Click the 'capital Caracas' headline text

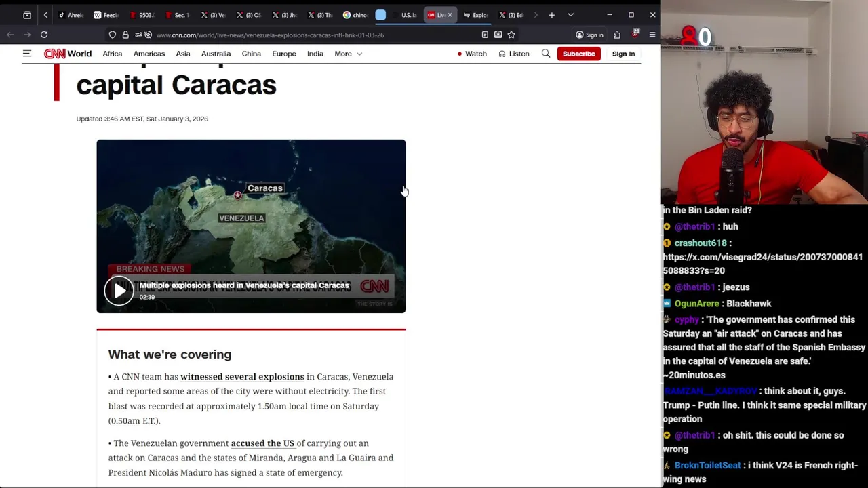pos(176,85)
